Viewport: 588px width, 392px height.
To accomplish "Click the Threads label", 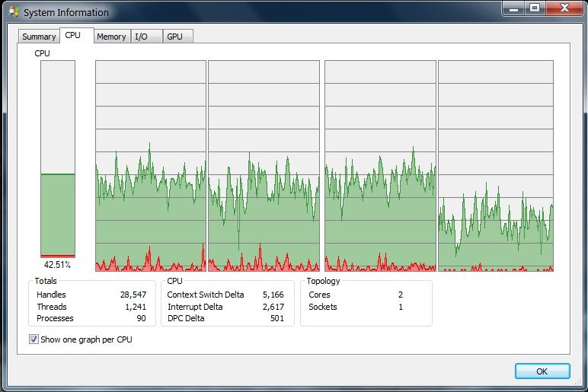I will pos(52,307).
